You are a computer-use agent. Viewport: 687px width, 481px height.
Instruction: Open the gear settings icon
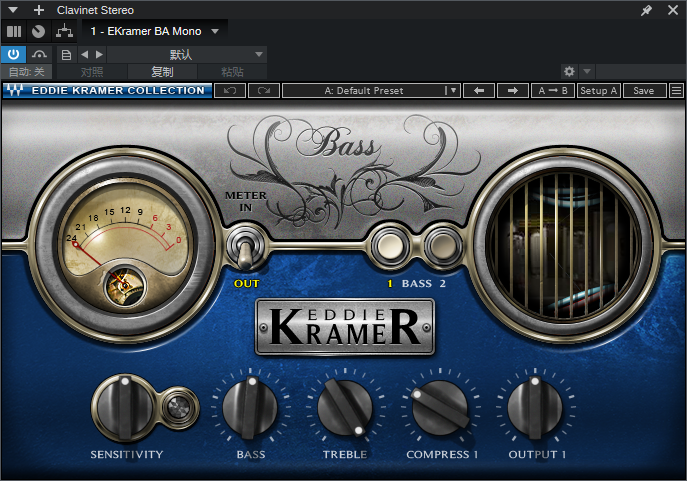click(x=569, y=71)
